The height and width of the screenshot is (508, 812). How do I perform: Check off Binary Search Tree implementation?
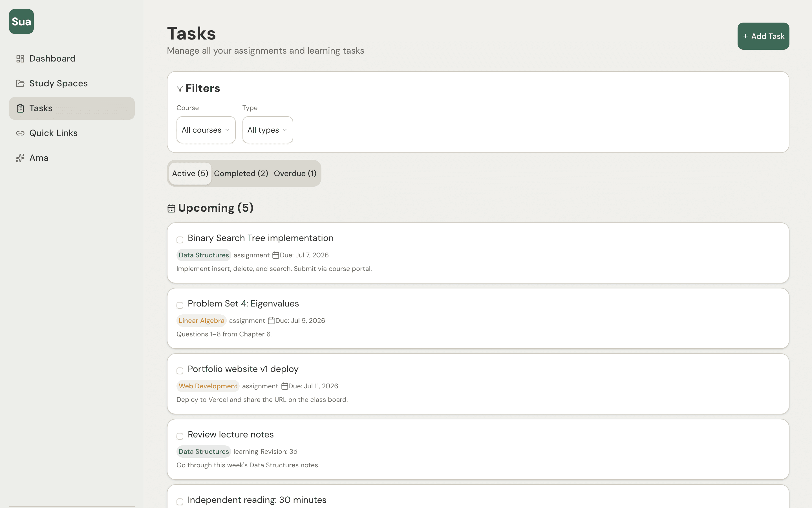180,240
